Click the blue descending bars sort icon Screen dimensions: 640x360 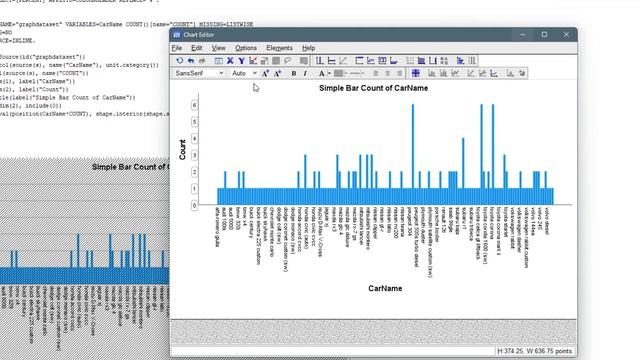click(460, 61)
